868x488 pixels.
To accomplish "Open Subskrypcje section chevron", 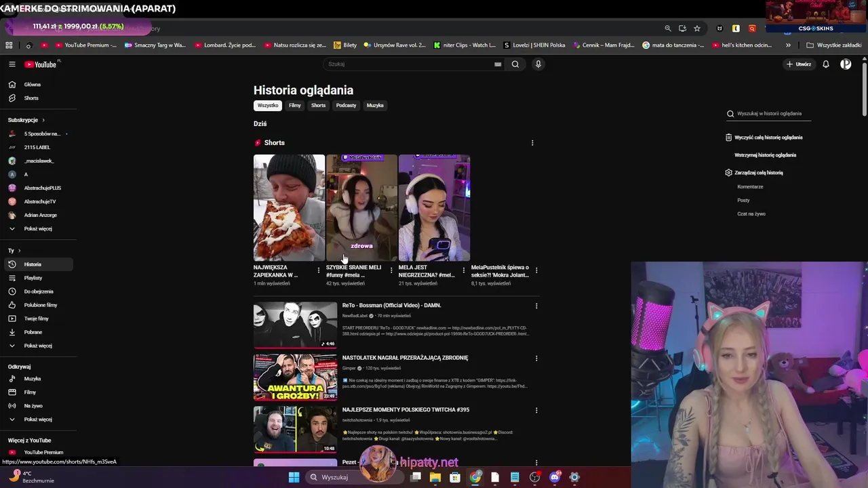I will pos(43,120).
